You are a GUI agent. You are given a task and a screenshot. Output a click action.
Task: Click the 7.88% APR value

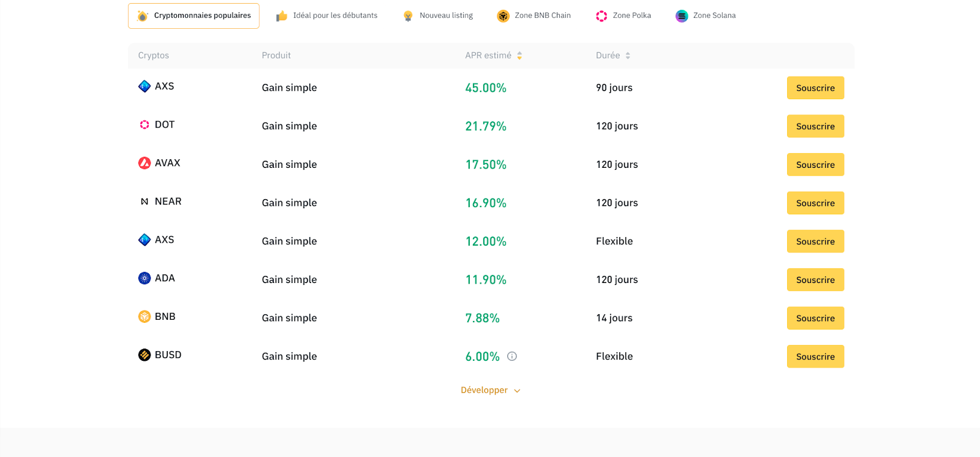point(483,318)
